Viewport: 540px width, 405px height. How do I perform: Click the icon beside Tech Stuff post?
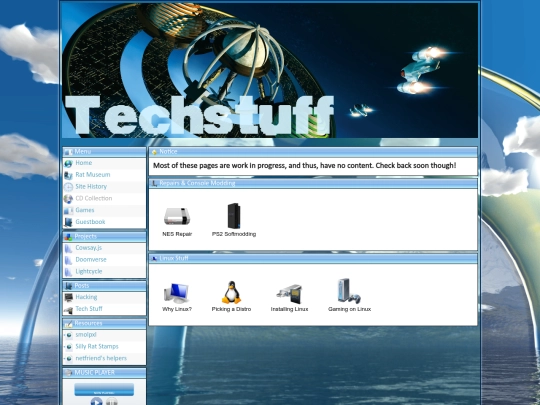pos(69,309)
